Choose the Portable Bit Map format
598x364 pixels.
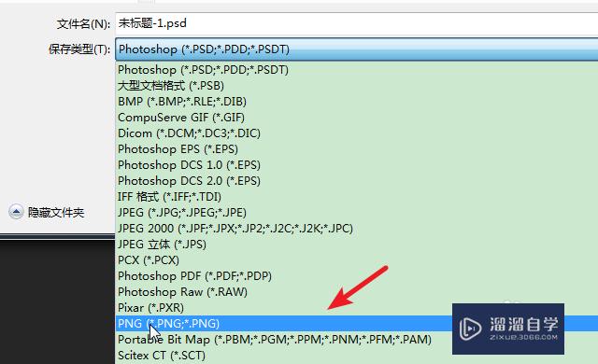click(x=357, y=339)
